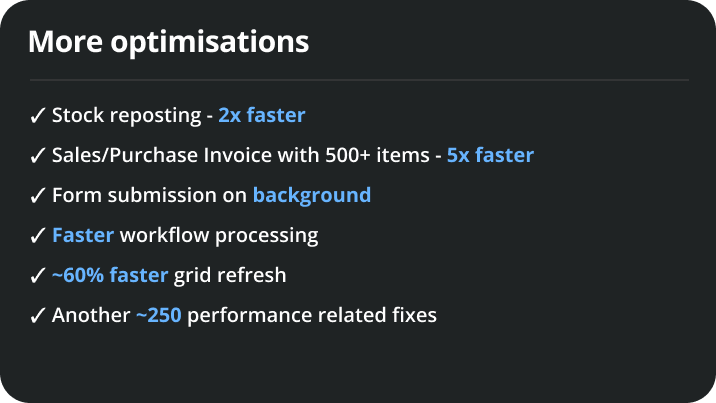Screen dimensions: 716x403
Task: Click the 'Stock reposting' text
Action: click(126, 116)
